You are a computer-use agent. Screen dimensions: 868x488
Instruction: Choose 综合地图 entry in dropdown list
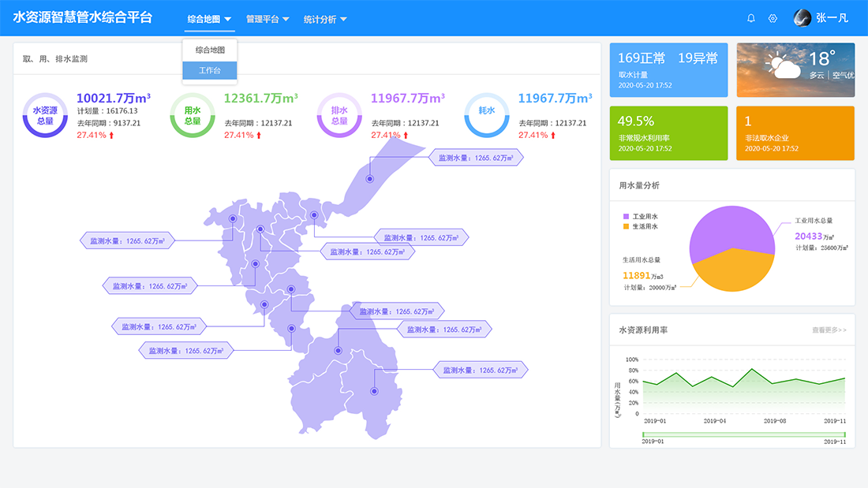coord(210,50)
